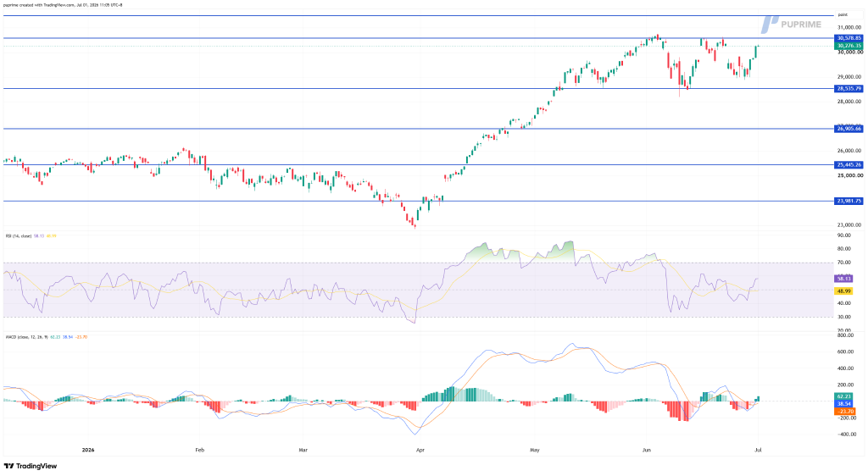Click the 31,000.00 price axis tick
The width and height of the screenshot is (868, 476).
849,27
